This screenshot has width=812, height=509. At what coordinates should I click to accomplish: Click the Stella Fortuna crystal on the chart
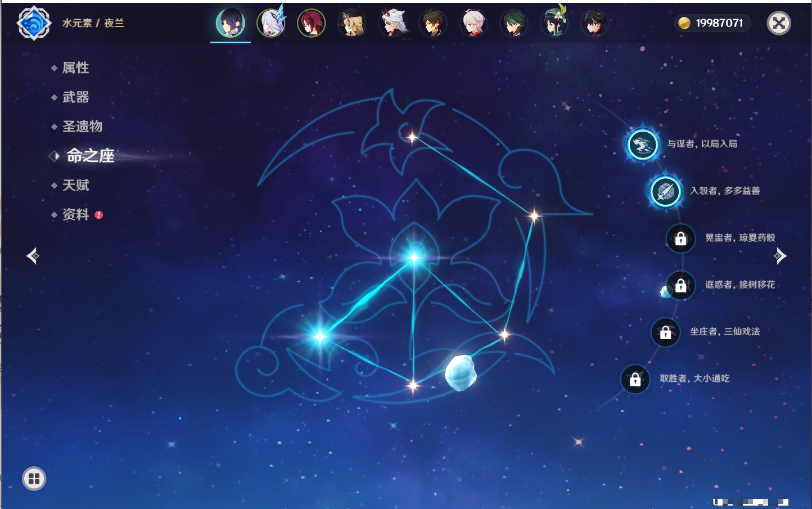[461, 372]
